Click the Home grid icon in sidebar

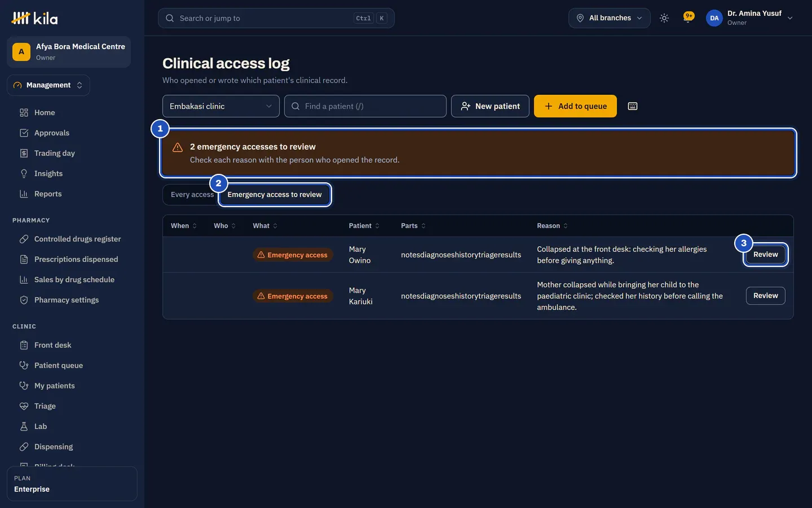tap(24, 112)
